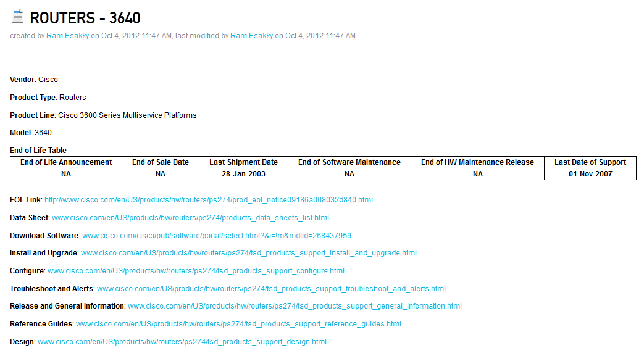Screen dimensions: 644x361
Task: Click the Vendor: Cisco line
Action: point(34,80)
